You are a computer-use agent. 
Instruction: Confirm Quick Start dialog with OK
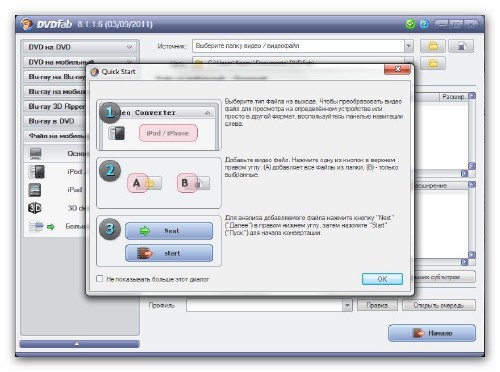pyautogui.click(x=382, y=279)
